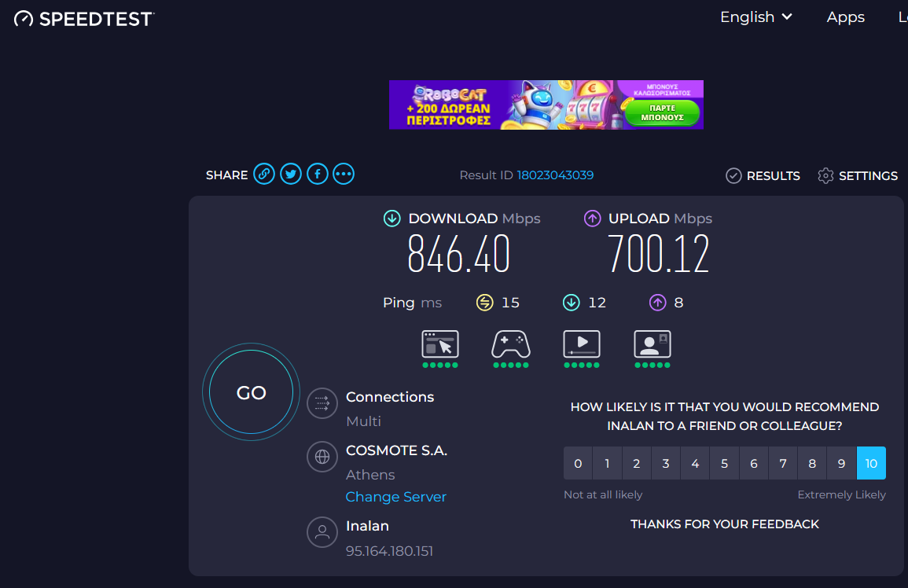Click the Athens server location
Screen dimensions: 908x588
tap(370, 475)
